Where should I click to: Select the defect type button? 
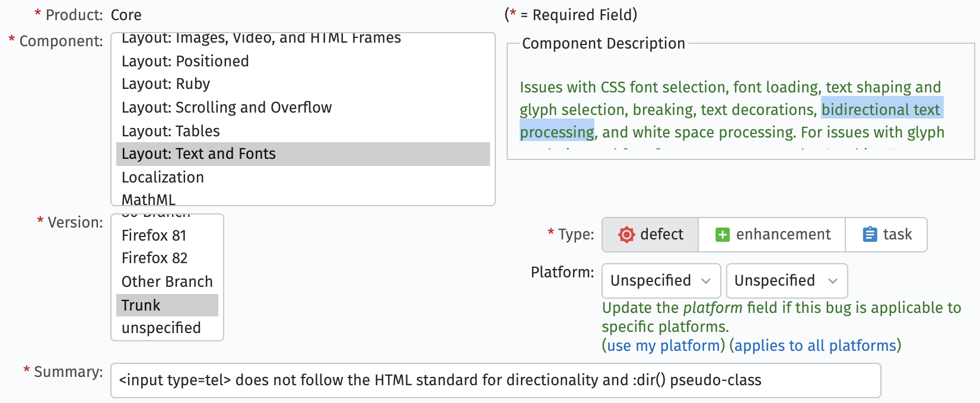tap(651, 235)
